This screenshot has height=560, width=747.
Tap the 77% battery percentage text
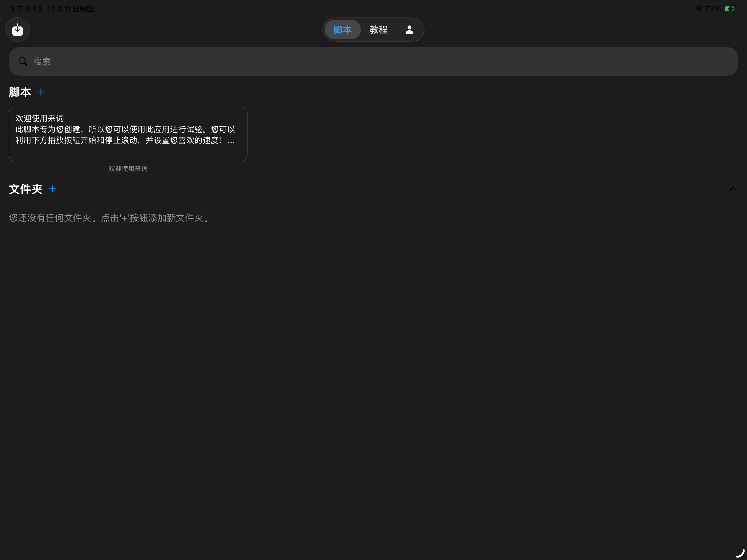click(x=713, y=9)
